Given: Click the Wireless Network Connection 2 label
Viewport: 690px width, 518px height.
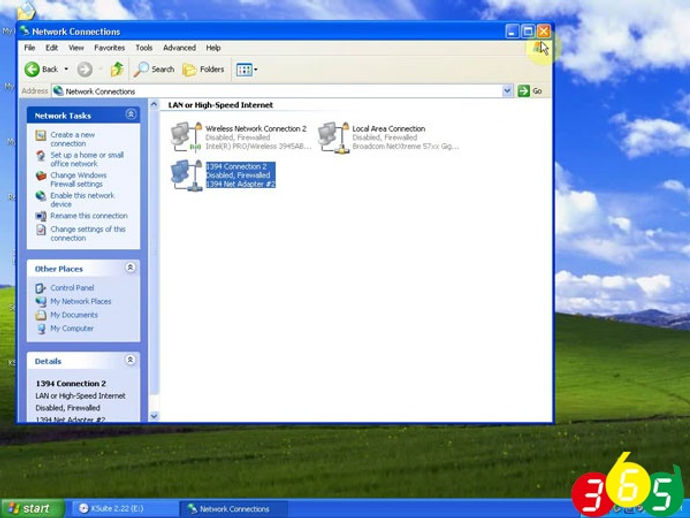Looking at the screenshot, I should click(256, 129).
